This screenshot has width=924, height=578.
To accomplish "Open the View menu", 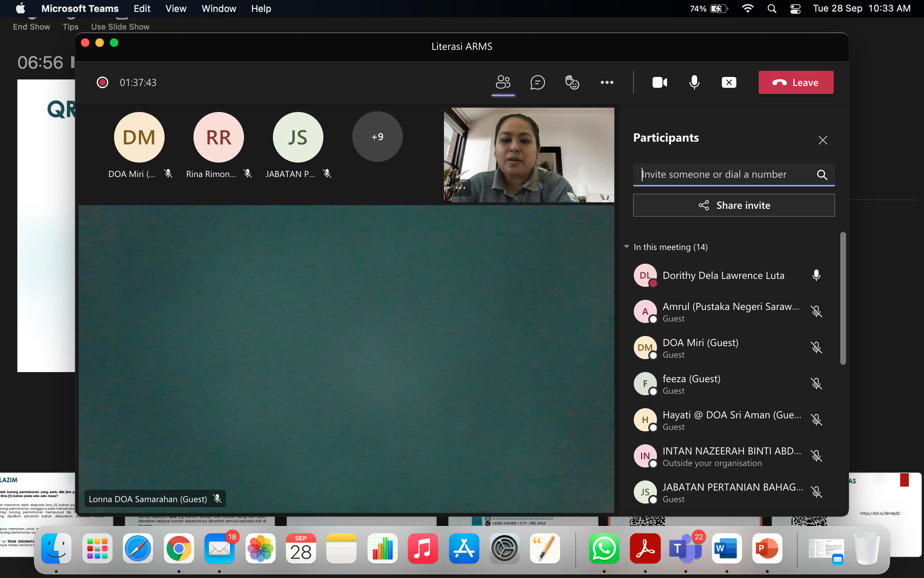I will tap(176, 8).
